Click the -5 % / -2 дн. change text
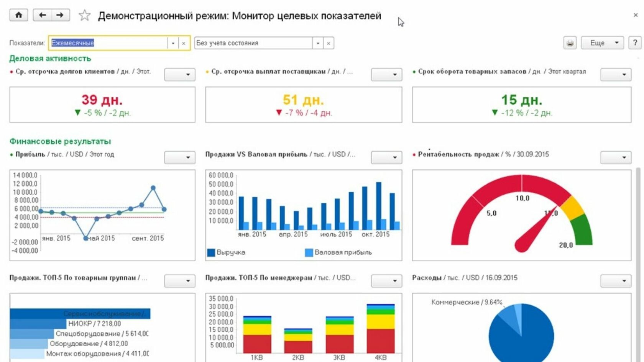The width and height of the screenshot is (644, 362). [x=107, y=113]
